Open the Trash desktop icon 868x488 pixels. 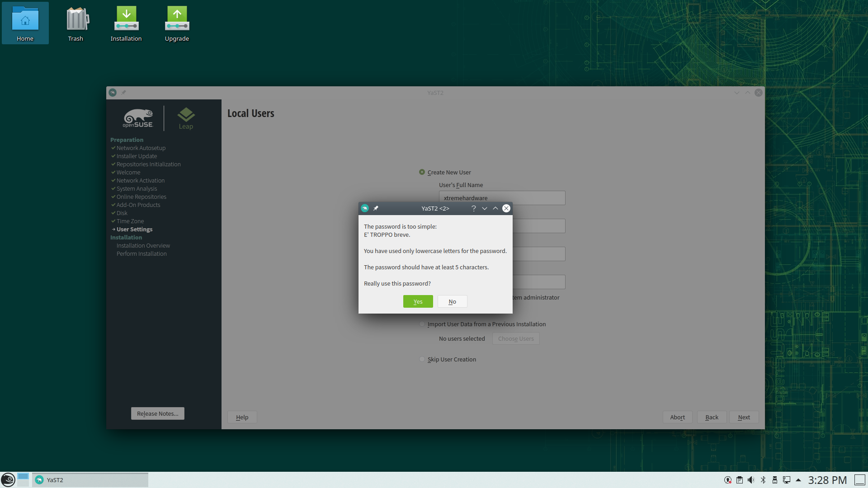click(75, 23)
